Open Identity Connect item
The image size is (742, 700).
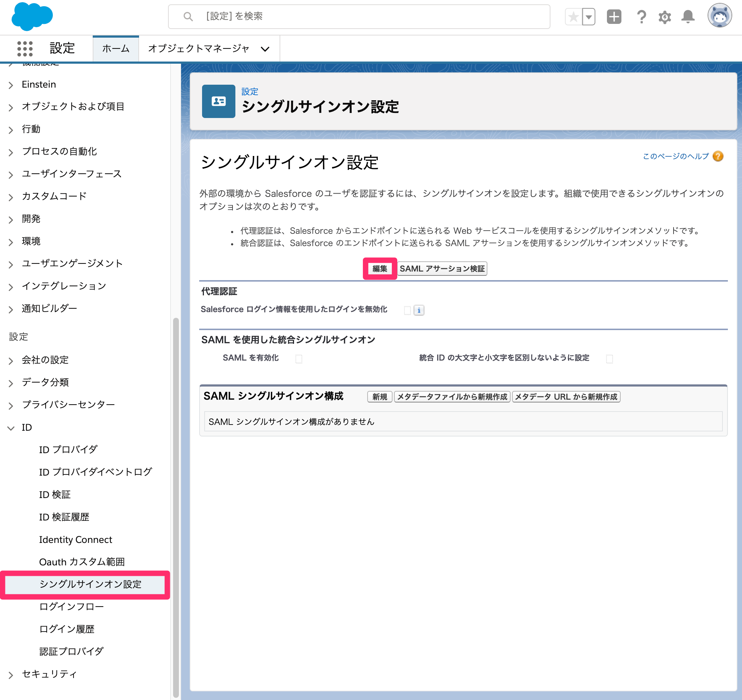pyautogui.click(x=75, y=540)
